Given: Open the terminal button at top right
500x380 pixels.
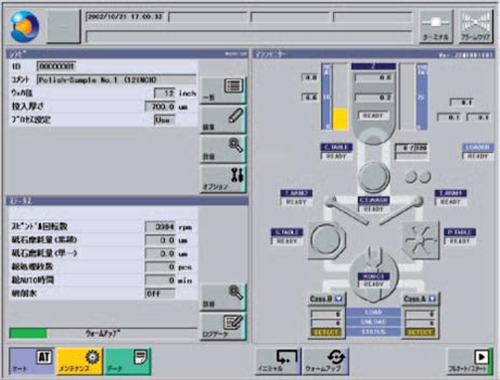Looking at the screenshot, I should [436, 27].
